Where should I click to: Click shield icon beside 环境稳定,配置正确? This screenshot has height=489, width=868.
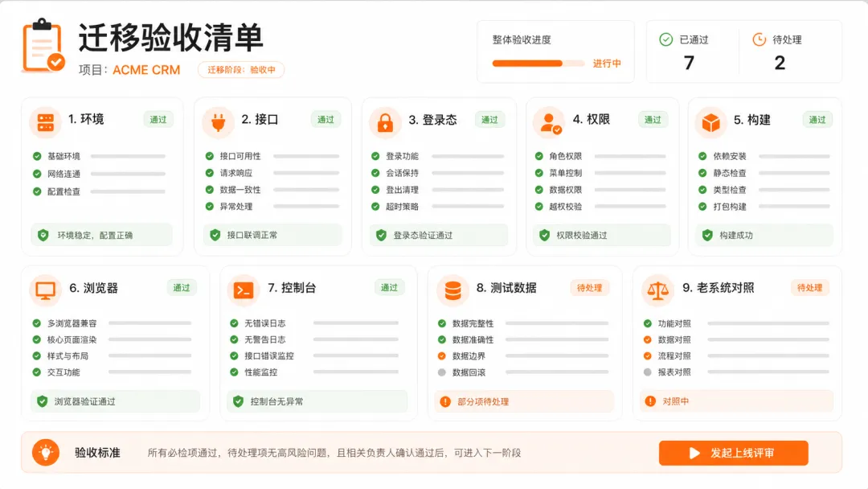(43, 236)
